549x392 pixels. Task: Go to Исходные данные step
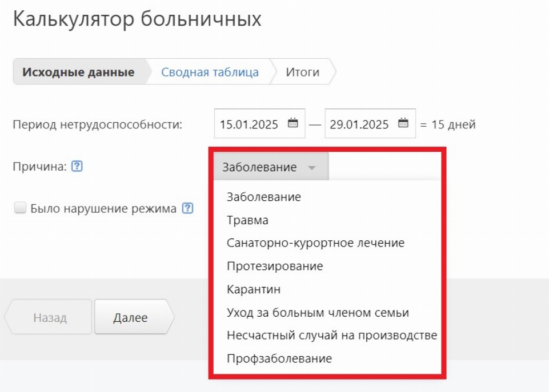pos(78,72)
